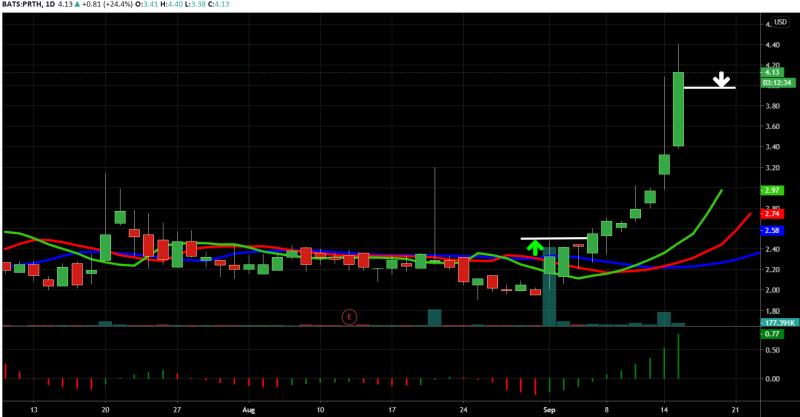Click the 0.50 level on indicator axis
800x417 pixels.
[x=772, y=350]
